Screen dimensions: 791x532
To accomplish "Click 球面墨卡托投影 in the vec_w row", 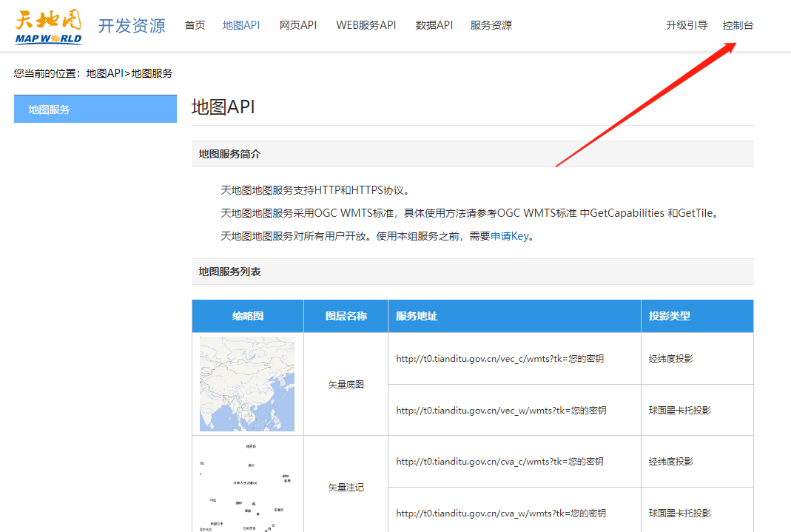I will pyautogui.click(x=679, y=411).
